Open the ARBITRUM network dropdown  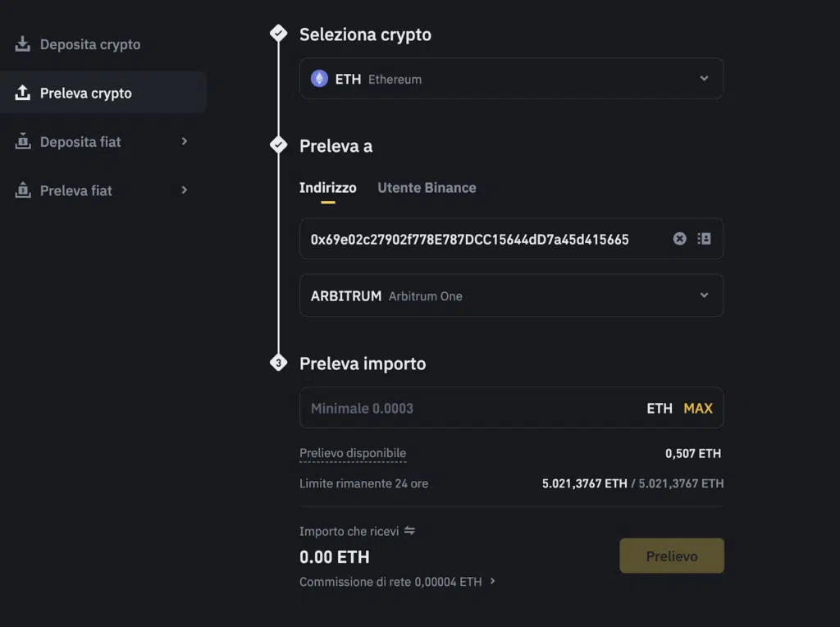(x=704, y=295)
